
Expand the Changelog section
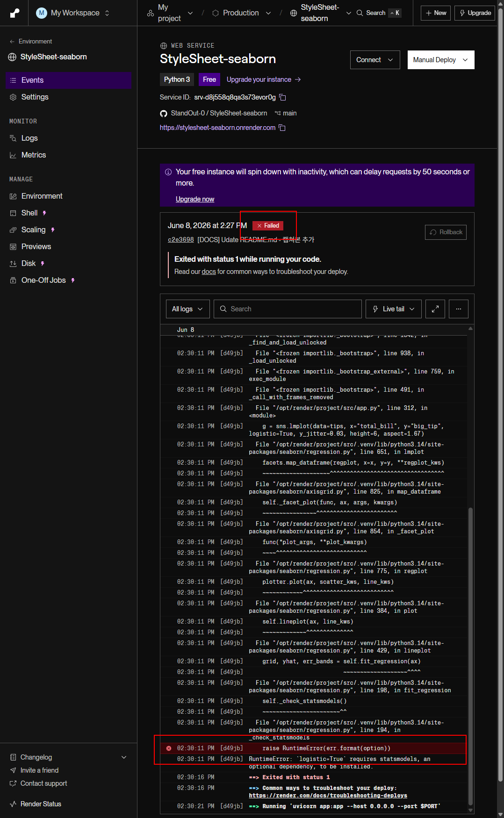point(68,757)
